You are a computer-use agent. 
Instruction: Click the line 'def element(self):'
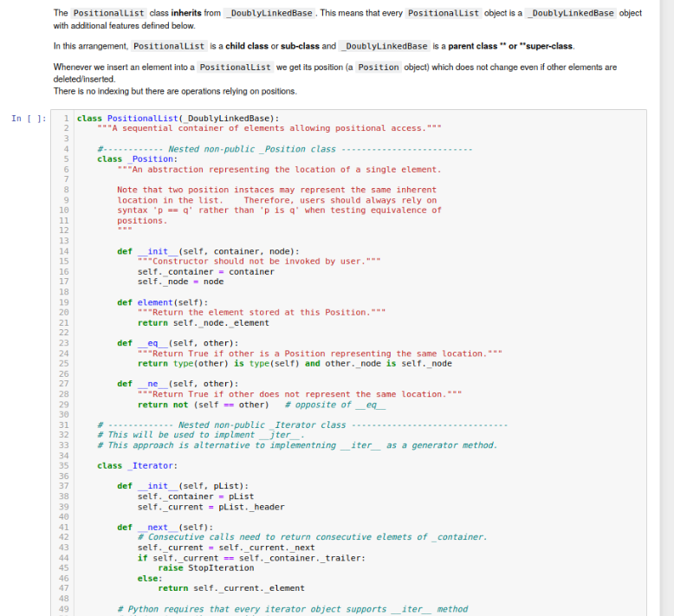163,302
